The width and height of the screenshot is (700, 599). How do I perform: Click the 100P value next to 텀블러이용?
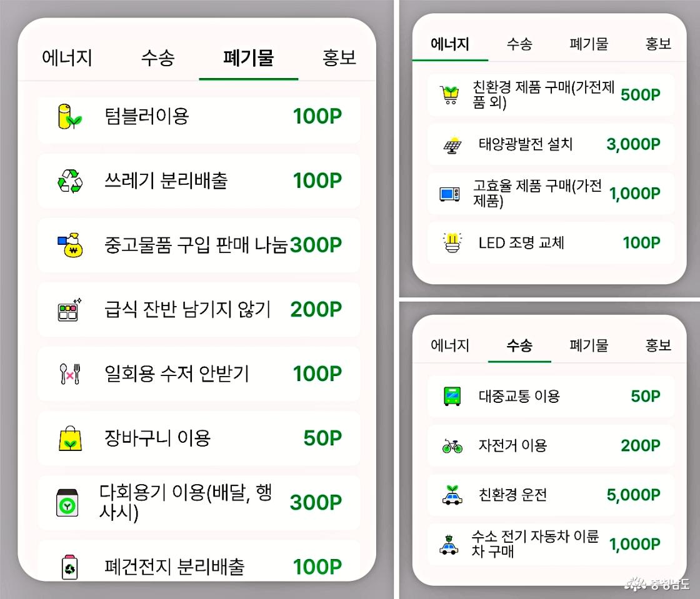tap(316, 116)
